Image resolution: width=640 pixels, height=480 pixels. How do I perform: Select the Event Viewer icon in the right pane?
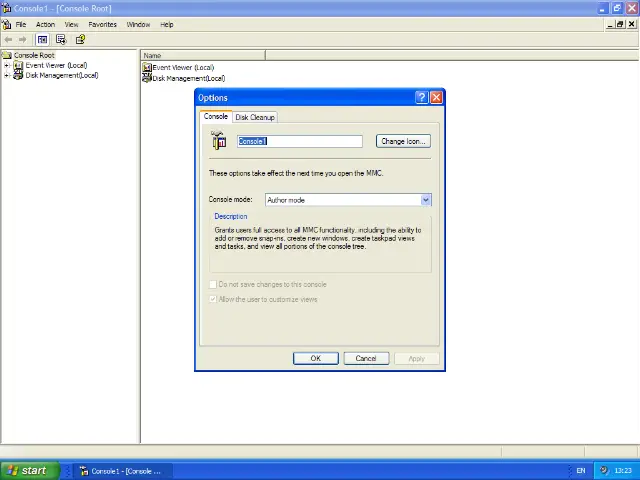pos(147,67)
